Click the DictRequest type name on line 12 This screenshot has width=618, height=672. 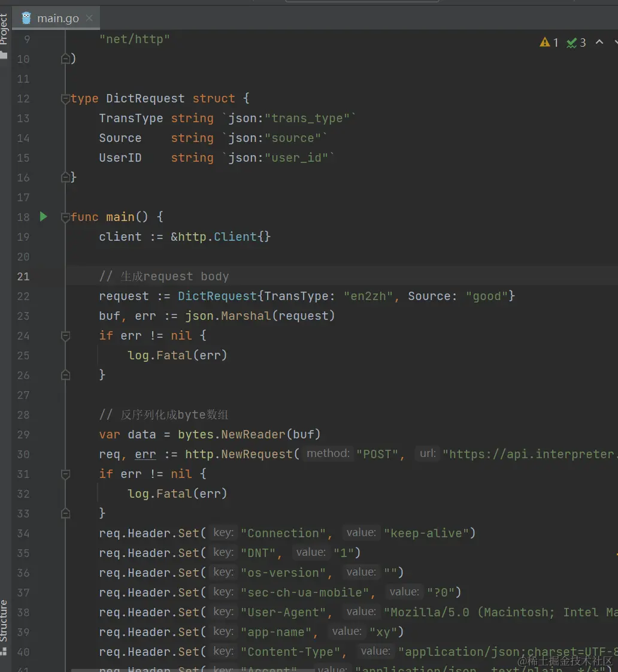click(146, 98)
